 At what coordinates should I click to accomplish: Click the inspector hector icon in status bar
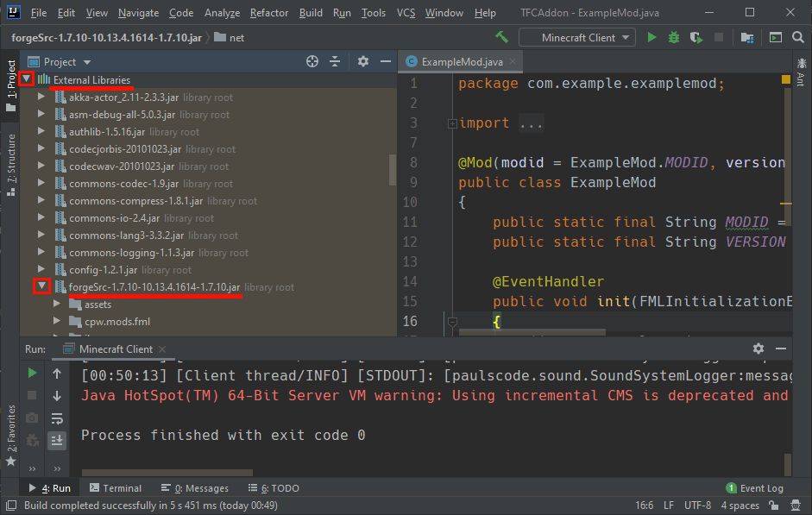[796, 506]
